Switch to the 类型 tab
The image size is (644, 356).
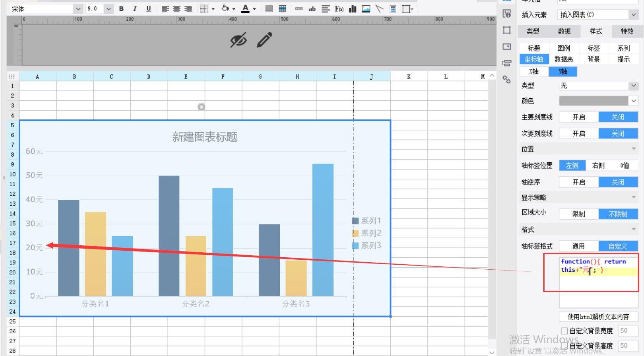(533, 31)
